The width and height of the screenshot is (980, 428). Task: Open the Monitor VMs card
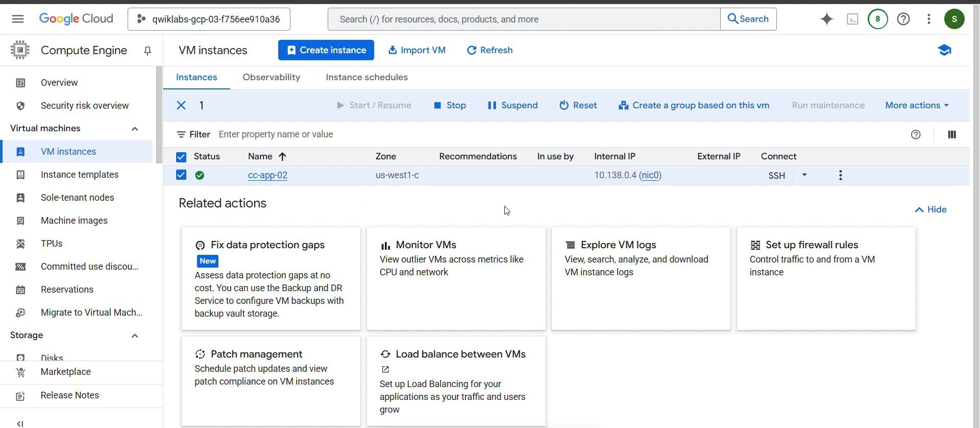[x=456, y=279]
